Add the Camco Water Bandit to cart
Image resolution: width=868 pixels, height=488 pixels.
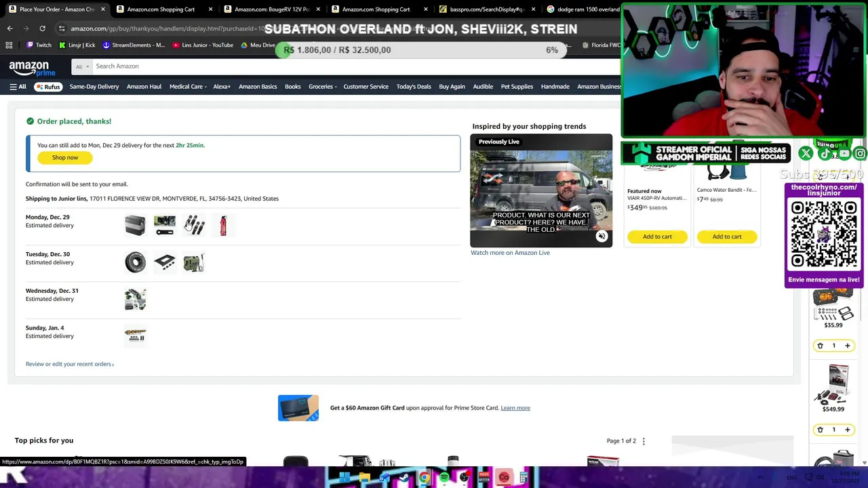tap(727, 237)
